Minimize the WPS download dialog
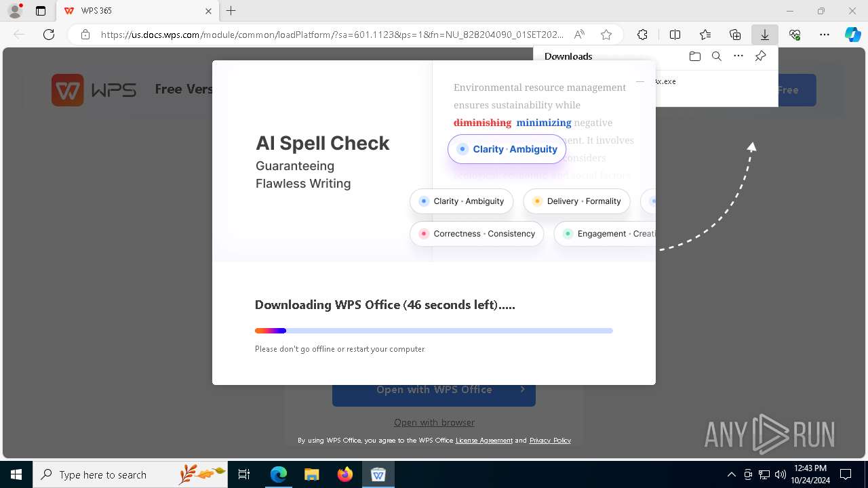This screenshot has width=868, height=488. click(x=639, y=81)
